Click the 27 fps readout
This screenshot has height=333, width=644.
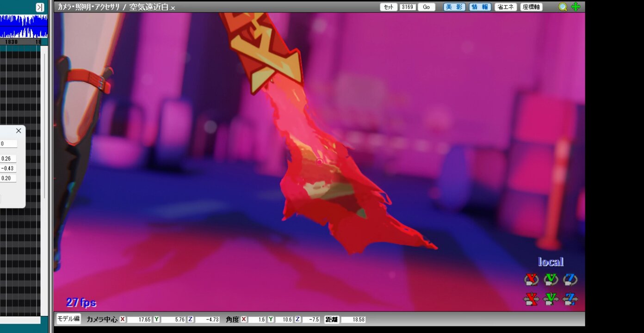pyautogui.click(x=81, y=302)
